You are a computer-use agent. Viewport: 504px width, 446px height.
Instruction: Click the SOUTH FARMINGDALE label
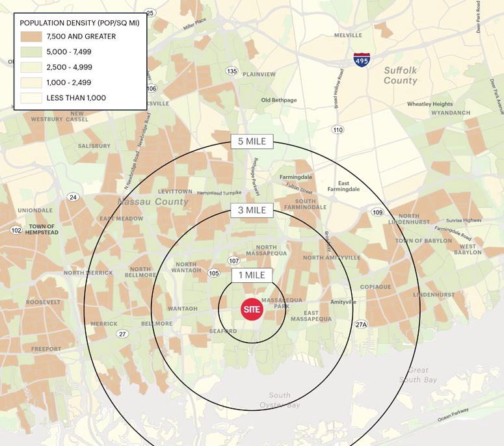tap(306, 204)
